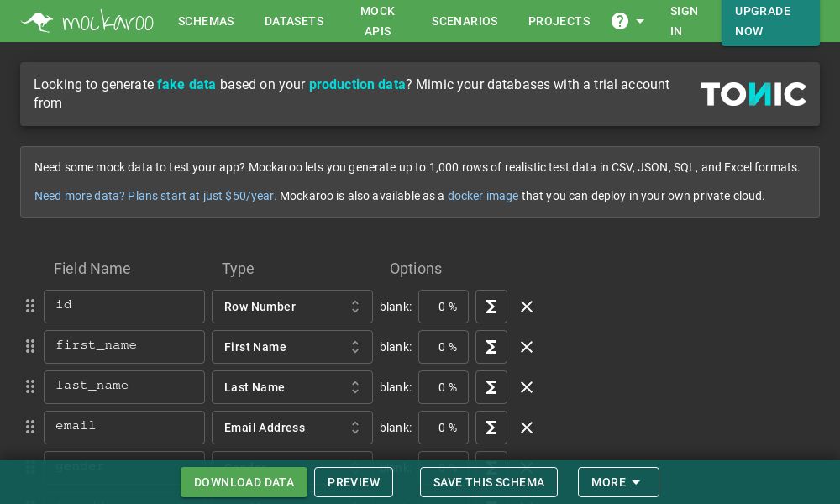Screen dimensions: 840x504
Task: Click the Tonic logo in the banner
Action: click(753, 93)
